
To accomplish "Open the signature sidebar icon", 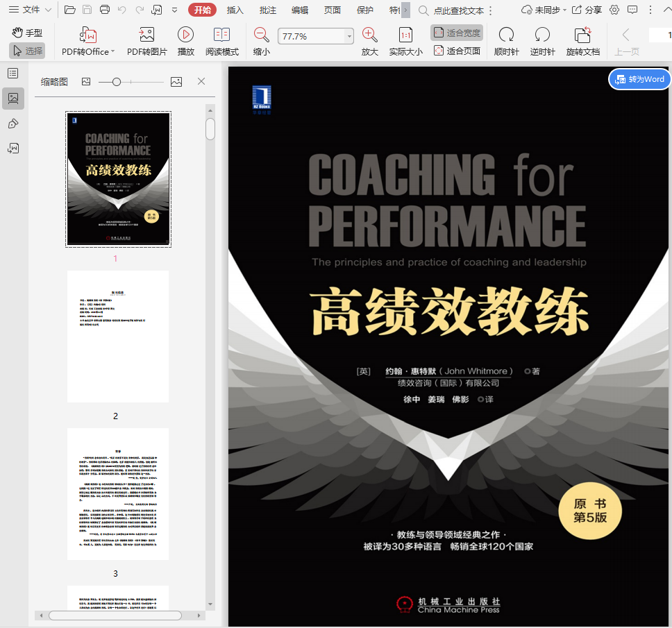I will click(13, 148).
